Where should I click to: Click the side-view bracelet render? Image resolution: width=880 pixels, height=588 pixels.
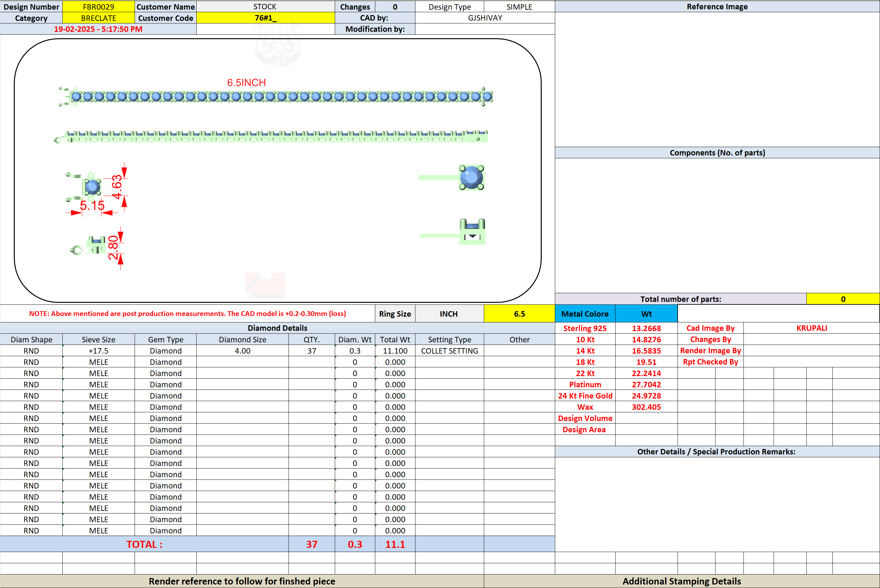pos(271,136)
